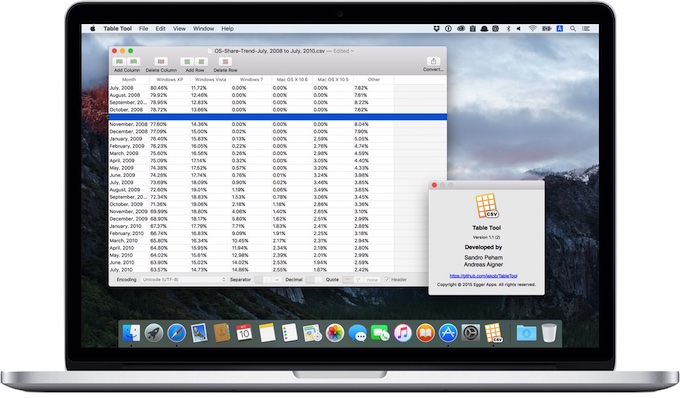
Task: Click the Other column header
Action: (373, 80)
